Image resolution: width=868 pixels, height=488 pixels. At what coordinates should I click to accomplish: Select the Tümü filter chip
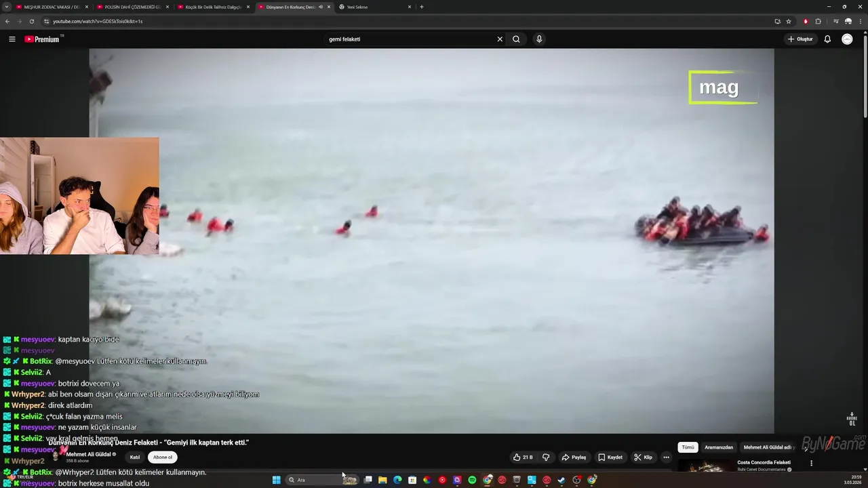pyautogui.click(x=688, y=447)
